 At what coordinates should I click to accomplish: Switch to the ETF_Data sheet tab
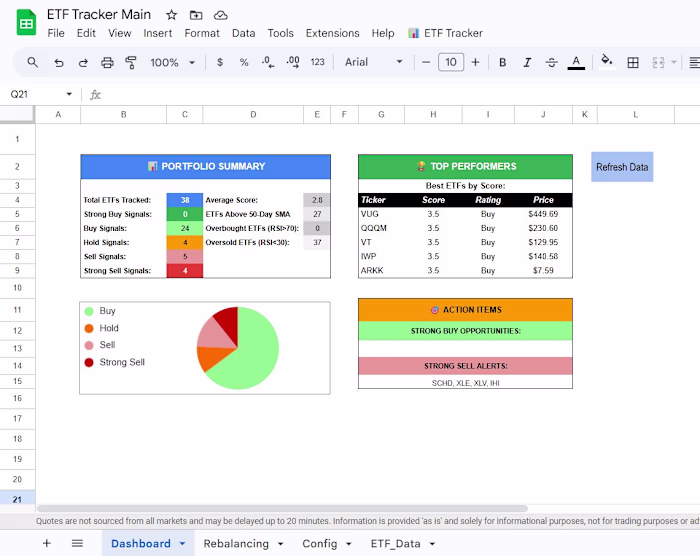point(396,543)
